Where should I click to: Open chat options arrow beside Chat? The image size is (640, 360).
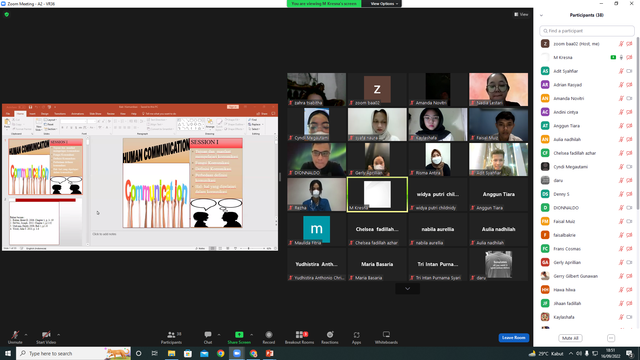coord(219,335)
